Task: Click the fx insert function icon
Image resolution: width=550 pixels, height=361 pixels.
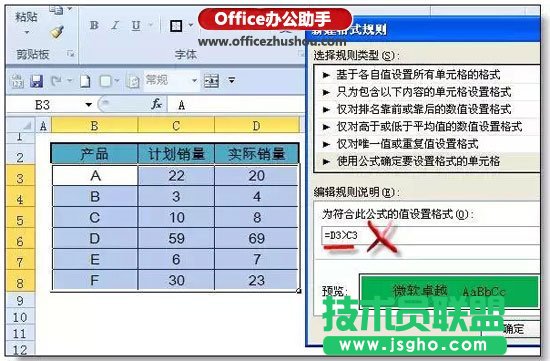Action: coord(156,104)
